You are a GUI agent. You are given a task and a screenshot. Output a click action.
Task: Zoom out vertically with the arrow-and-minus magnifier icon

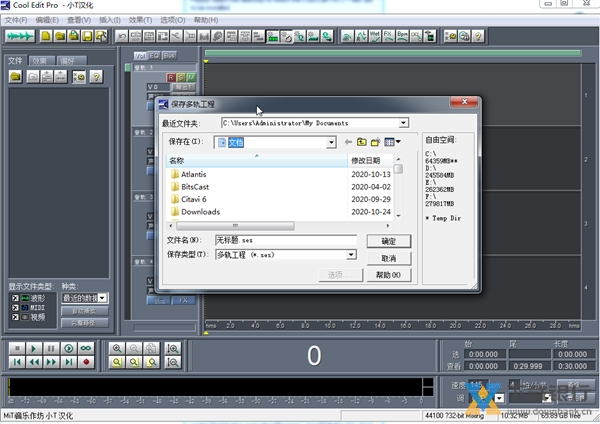(173, 362)
